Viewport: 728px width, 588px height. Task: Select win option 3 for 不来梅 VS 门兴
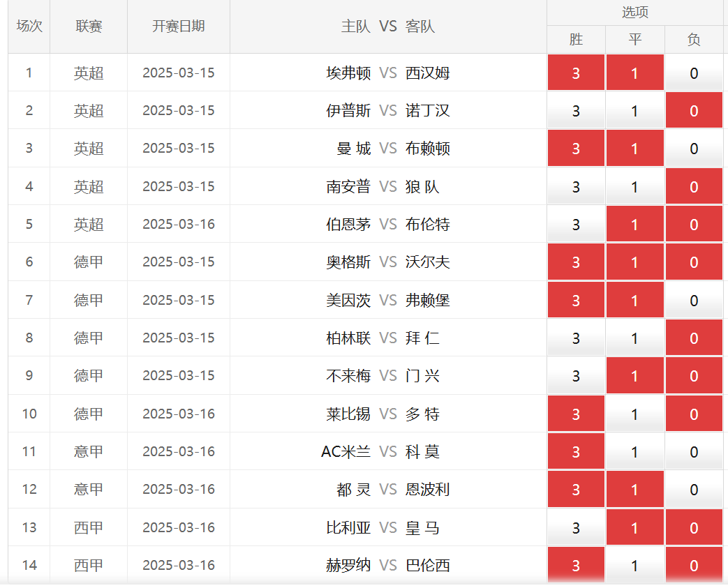tap(576, 375)
